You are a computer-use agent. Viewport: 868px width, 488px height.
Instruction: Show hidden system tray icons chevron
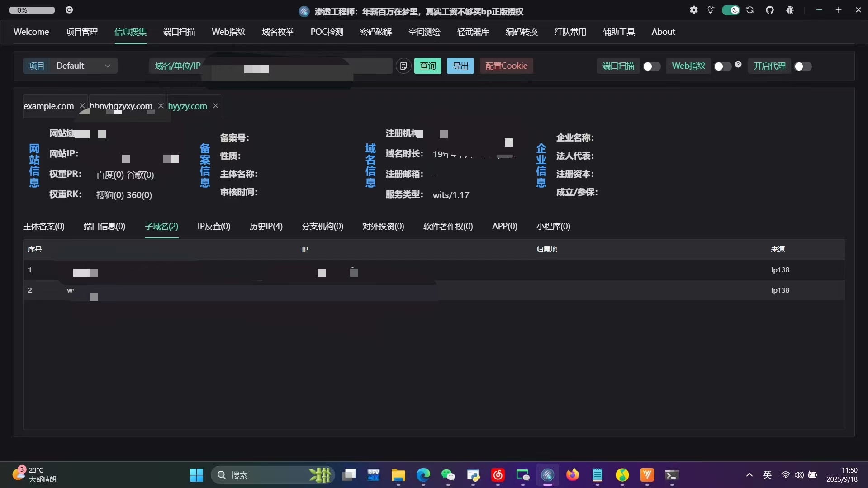(749, 475)
